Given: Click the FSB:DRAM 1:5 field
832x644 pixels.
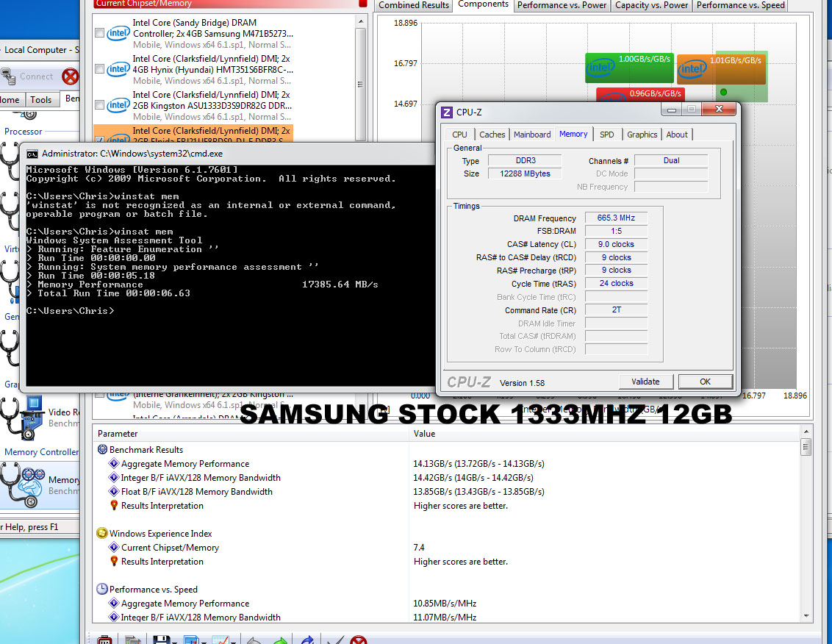Looking at the screenshot, I should click(616, 231).
